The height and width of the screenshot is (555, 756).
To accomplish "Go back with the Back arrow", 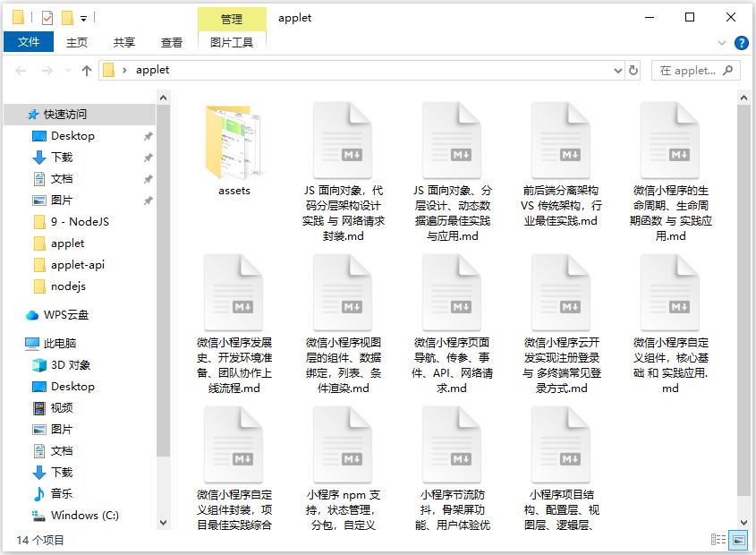I will tap(21, 71).
